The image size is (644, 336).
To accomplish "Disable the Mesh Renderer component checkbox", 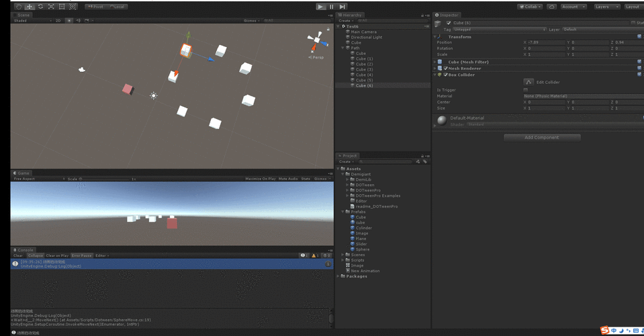I will [446, 68].
